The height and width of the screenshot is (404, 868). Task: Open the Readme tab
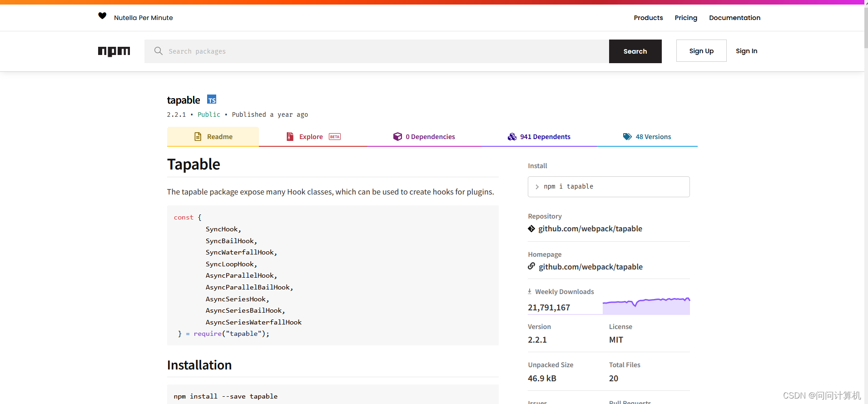pyautogui.click(x=213, y=137)
